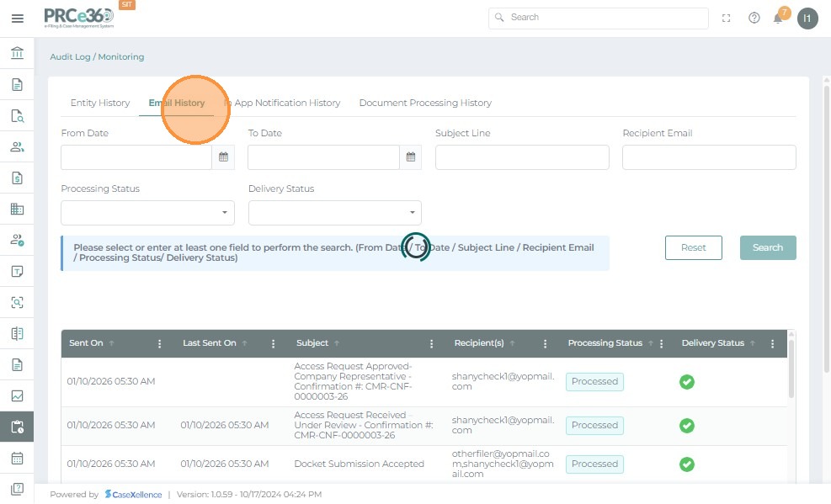Screen dimensions: 831x504
Task: Open the bank building sidebar icon
Action: point(17,53)
